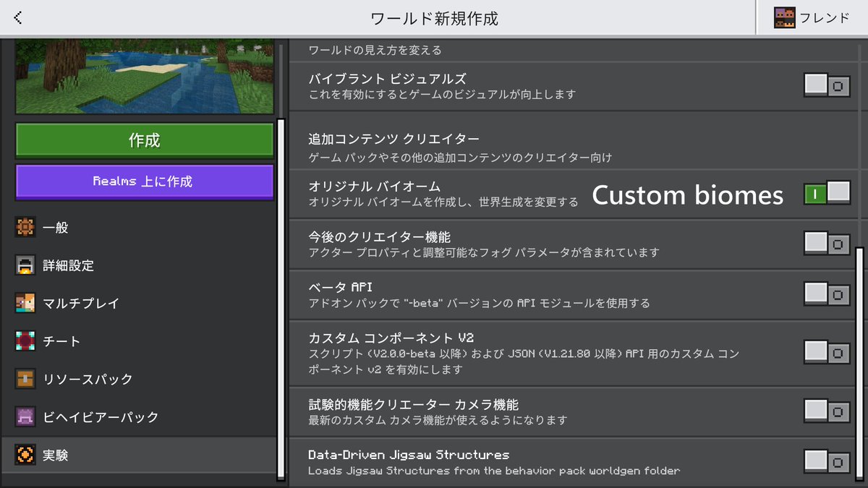
Task: Open the マルチプレイ tab
Action: 137,304
